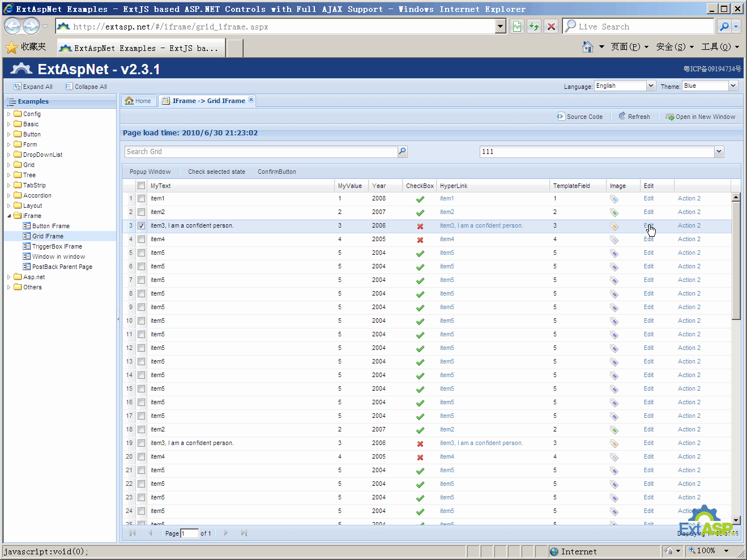Click Edit link in row 4
Image resolution: width=747 pixels, height=560 pixels.
tap(648, 240)
